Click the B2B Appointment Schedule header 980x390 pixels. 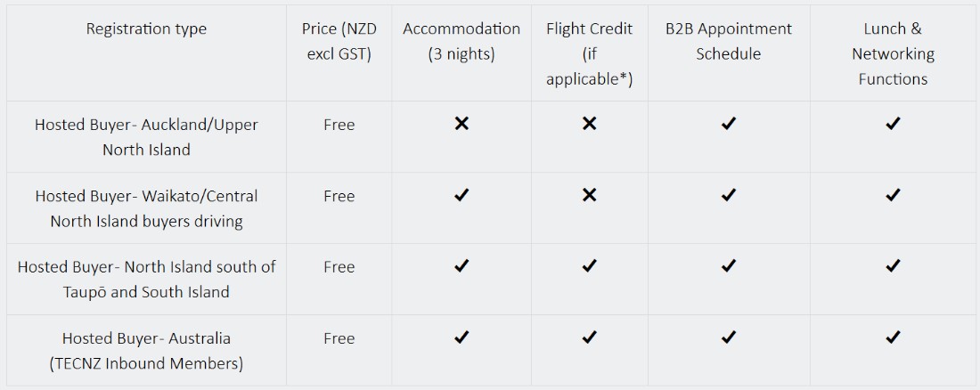coord(728,41)
